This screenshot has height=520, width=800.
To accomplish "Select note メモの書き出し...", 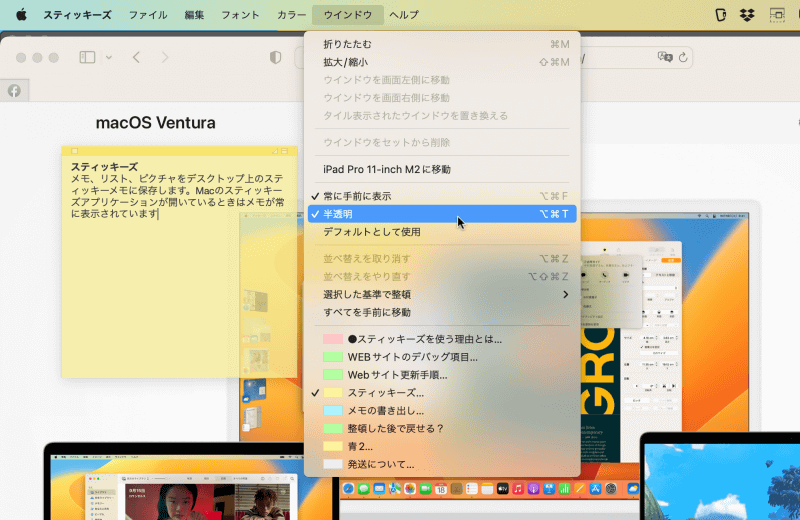I will (442, 411).
